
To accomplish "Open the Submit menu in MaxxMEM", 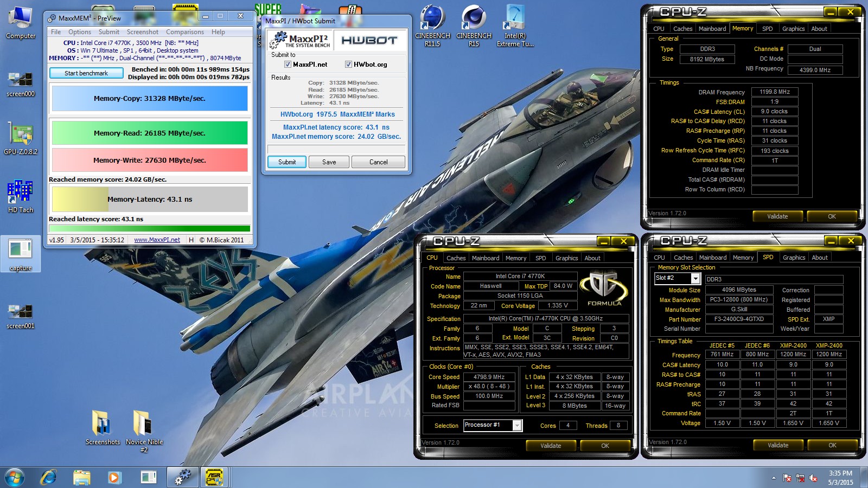I will [108, 32].
